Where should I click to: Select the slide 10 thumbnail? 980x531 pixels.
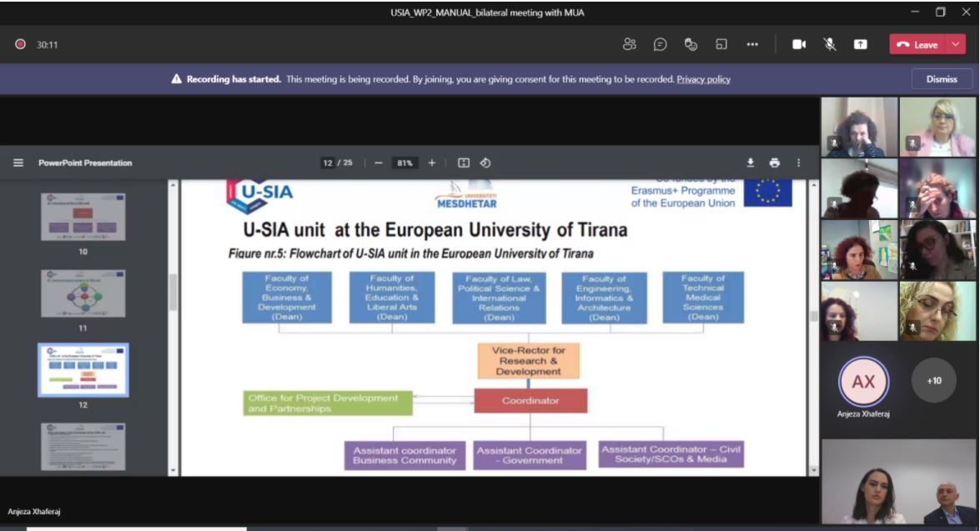(x=83, y=217)
